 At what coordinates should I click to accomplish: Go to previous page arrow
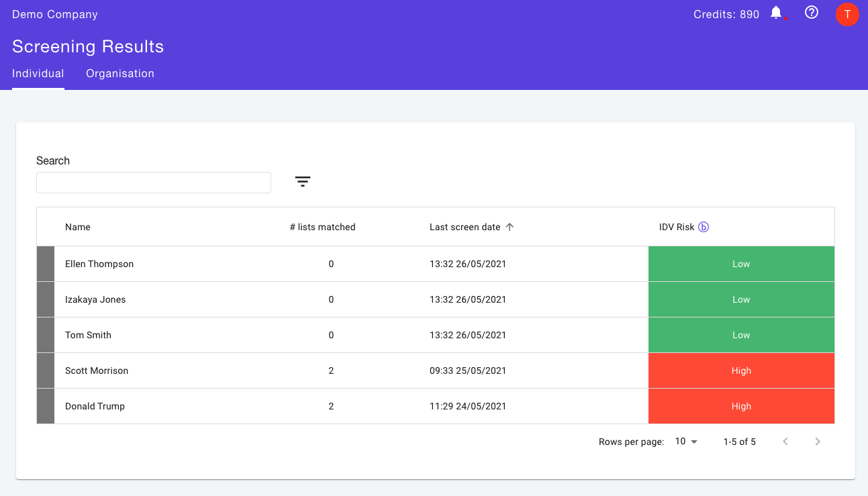(785, 442)
